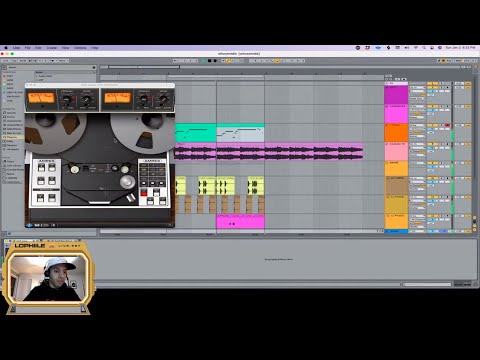Click the right channel VU meter in the plugin

pos(117,98)
